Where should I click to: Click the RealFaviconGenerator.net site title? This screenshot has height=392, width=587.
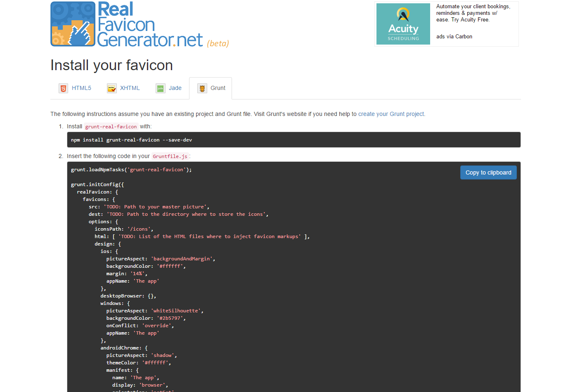150,25
